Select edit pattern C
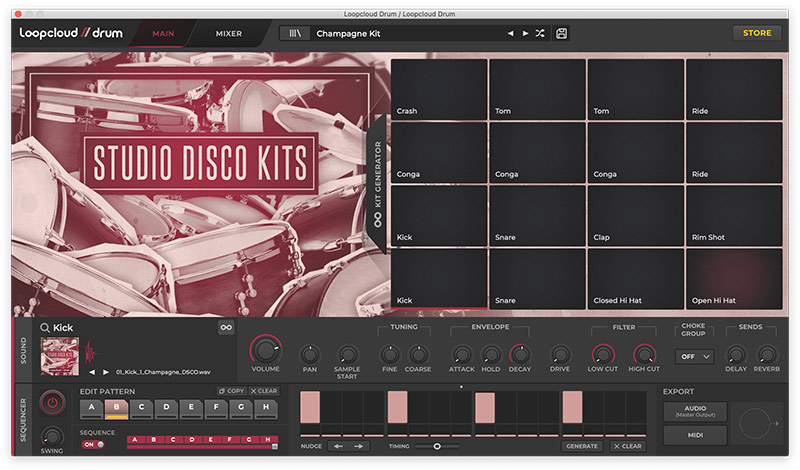This screenshot has height=470, width=800. pos(141,408)
